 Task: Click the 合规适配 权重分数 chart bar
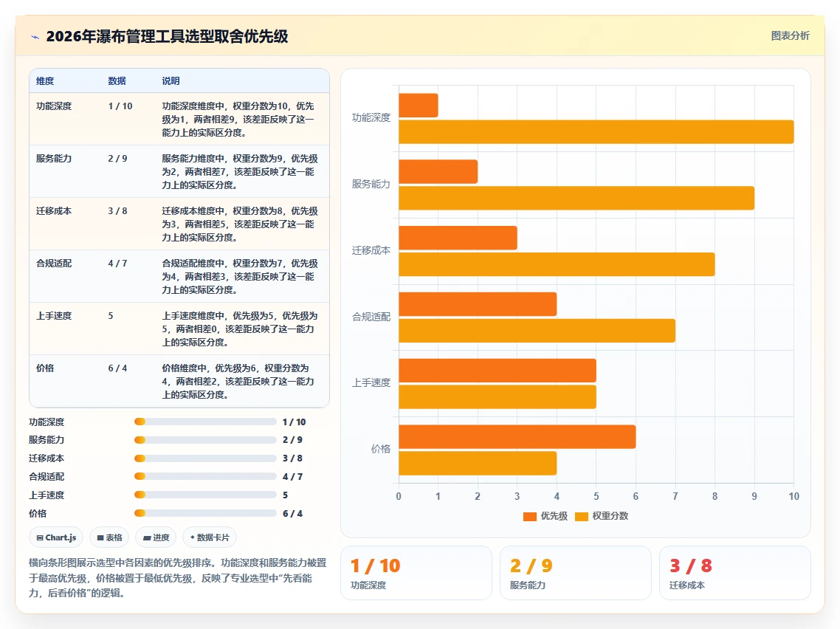click(537, 331)
